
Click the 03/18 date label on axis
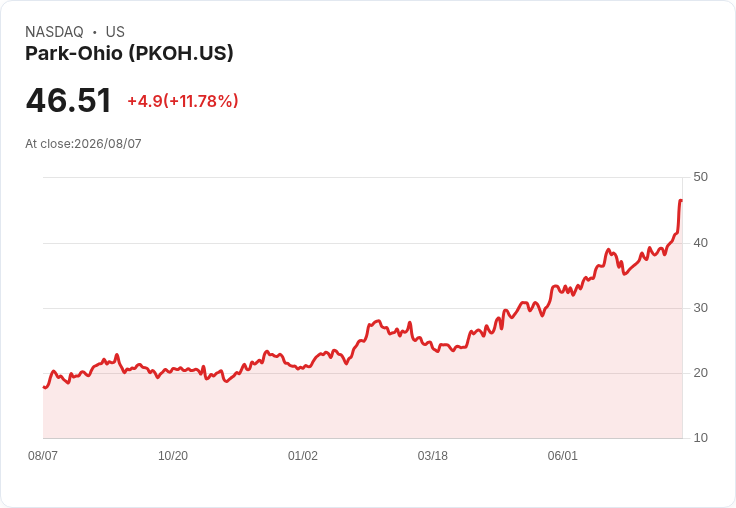tap(432, 455)
